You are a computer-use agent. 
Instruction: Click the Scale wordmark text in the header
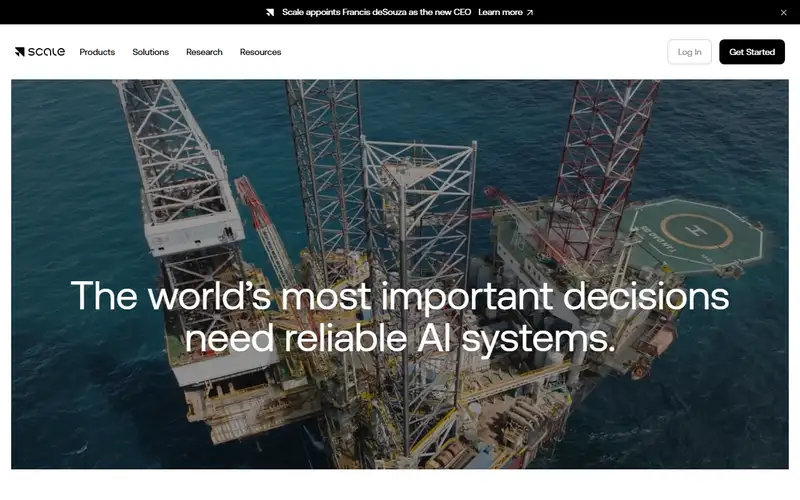coord(46,52)
